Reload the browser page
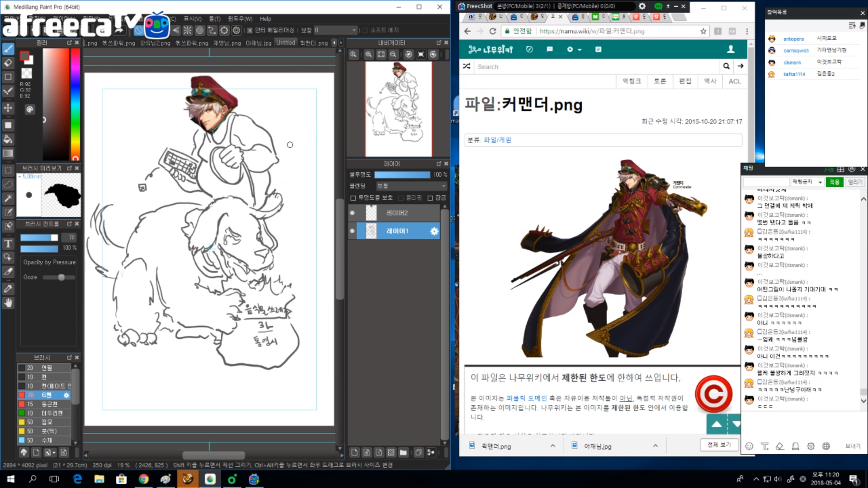The height and width of the screenshot is (488, 868). (493, 31)
